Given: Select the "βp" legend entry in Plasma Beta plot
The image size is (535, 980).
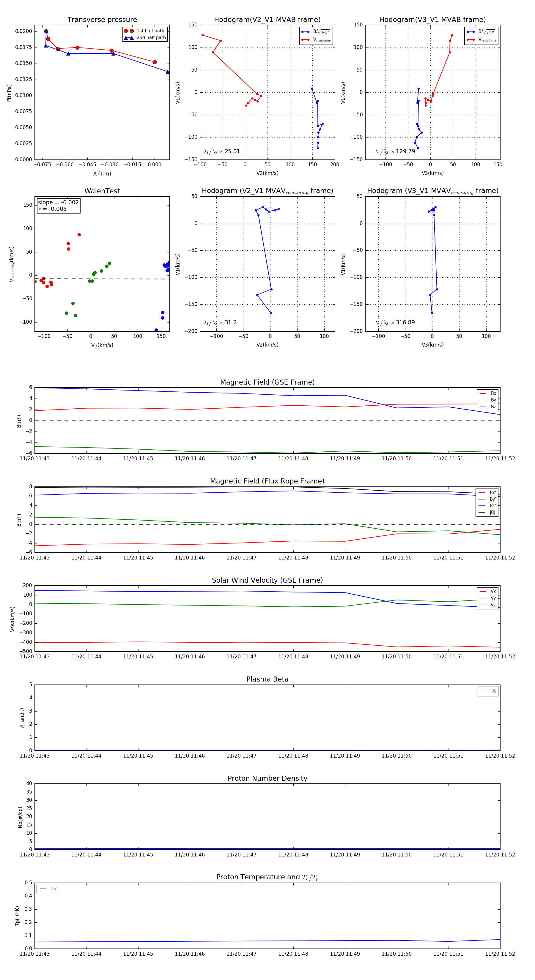Looking at the screenshot, I should pyautogui.click(x=489, y=691).
